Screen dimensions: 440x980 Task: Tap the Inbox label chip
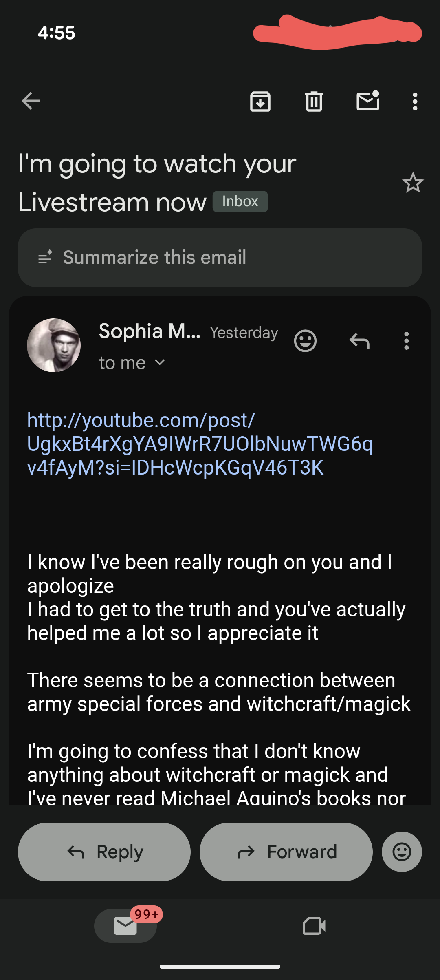click(x=240, y=202)
